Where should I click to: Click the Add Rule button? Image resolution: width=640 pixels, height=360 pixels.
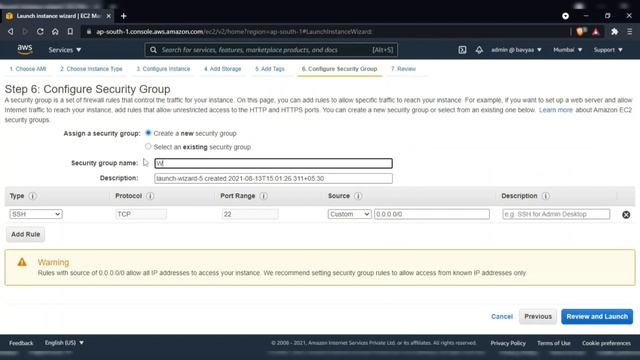pos(25,234)
